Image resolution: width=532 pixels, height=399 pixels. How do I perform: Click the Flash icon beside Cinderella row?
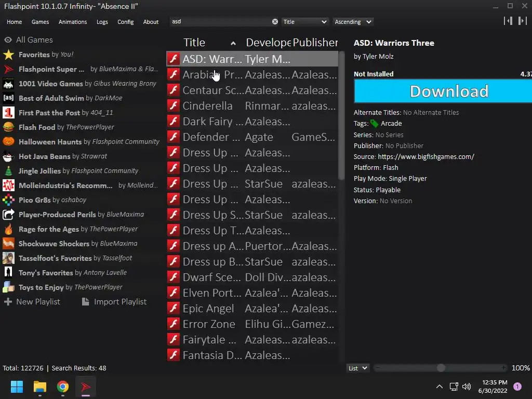point(174,106)
